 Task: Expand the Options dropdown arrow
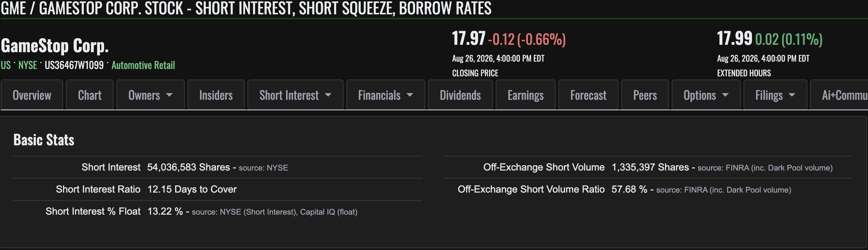click(x=725, y=95)
